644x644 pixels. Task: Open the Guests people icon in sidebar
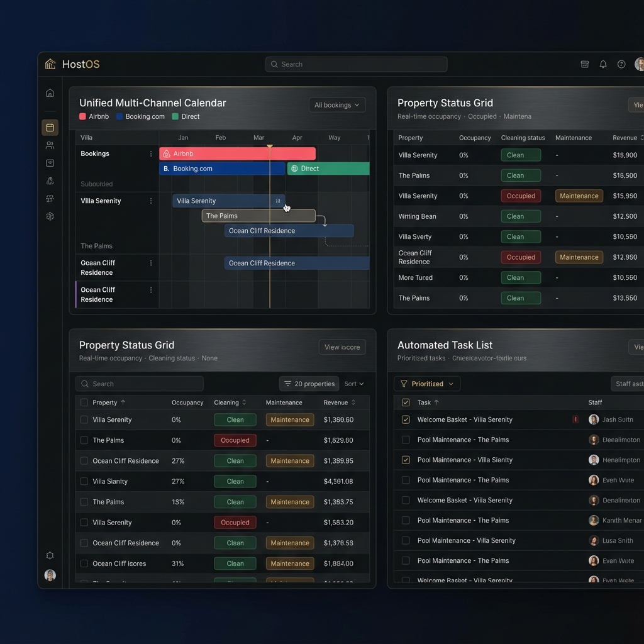(x=50, y=145)
